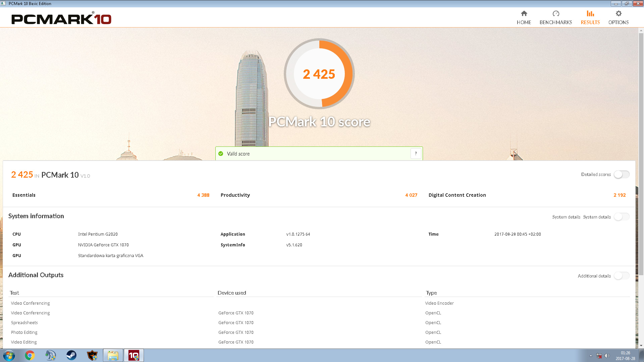Click the Essentials score 4 388
644x362 pixels.
coord(203,195)
